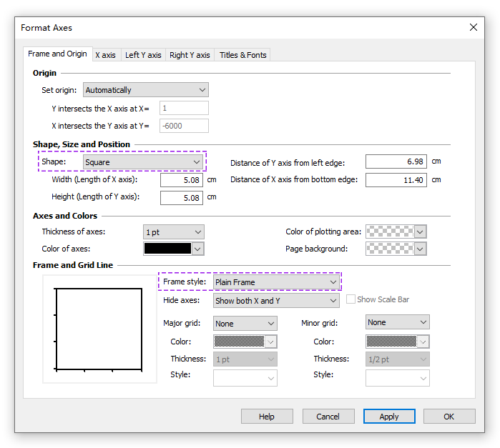Open Major grid Style dropdown
Screen dimensions: 500x448
tap(245, 378)
